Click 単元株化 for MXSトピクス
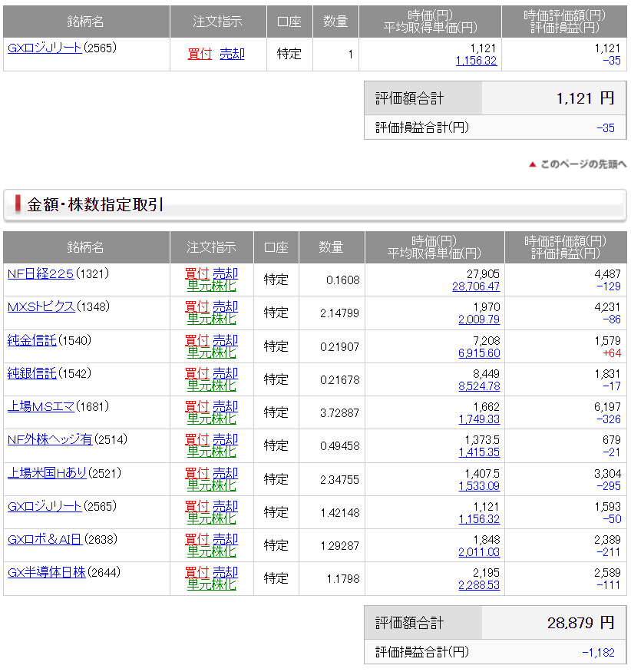 [x=212, y=319]
